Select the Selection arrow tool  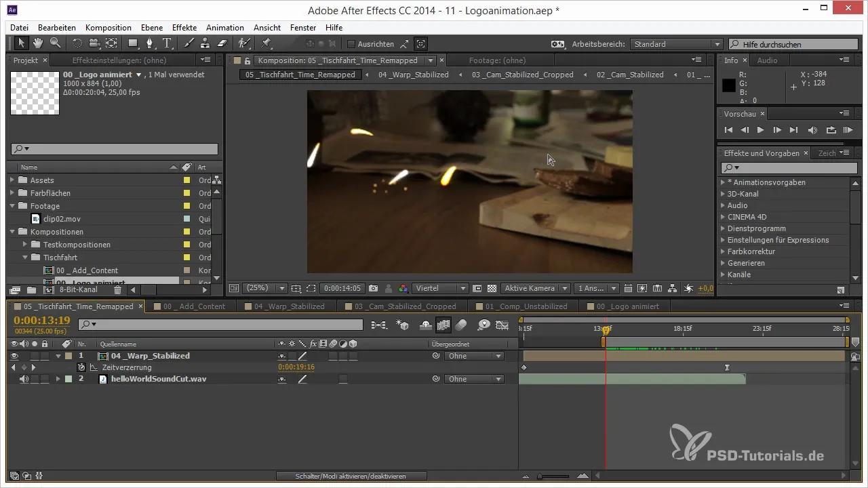[22, 43]
